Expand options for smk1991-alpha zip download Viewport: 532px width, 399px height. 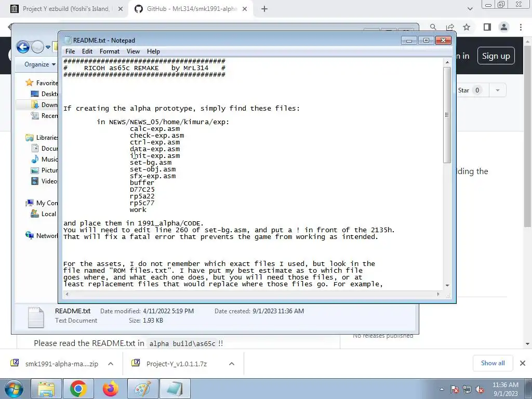[110, 364]
